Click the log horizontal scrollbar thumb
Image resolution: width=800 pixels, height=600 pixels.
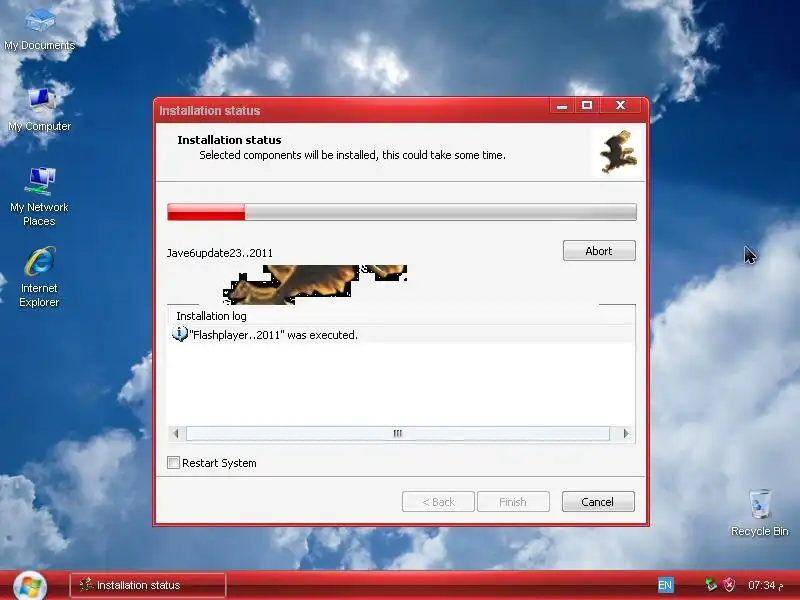pos(398,433)
